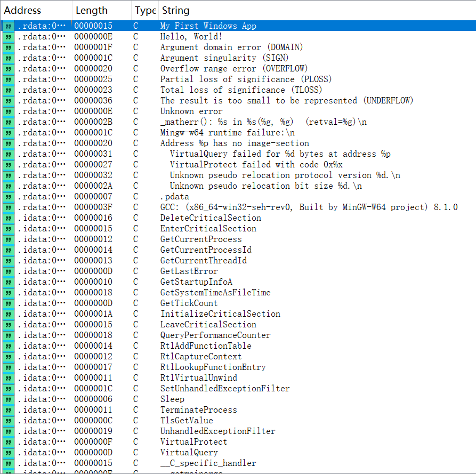This screenshot has height=474, width=476.
Task: Click string icon beside My First Windows App
Action: tap(9, 26)
